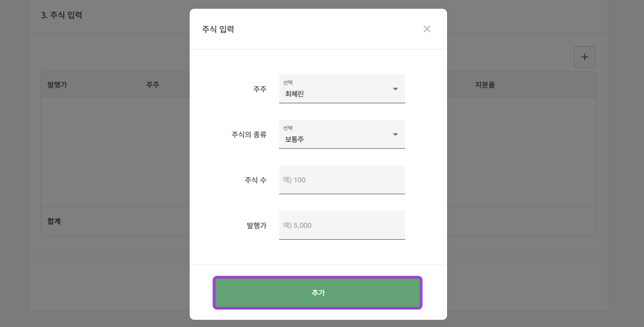This screenshot has width=644, height=327.
Task: Click the 주식 수 form label
Action: pos(256,180)
